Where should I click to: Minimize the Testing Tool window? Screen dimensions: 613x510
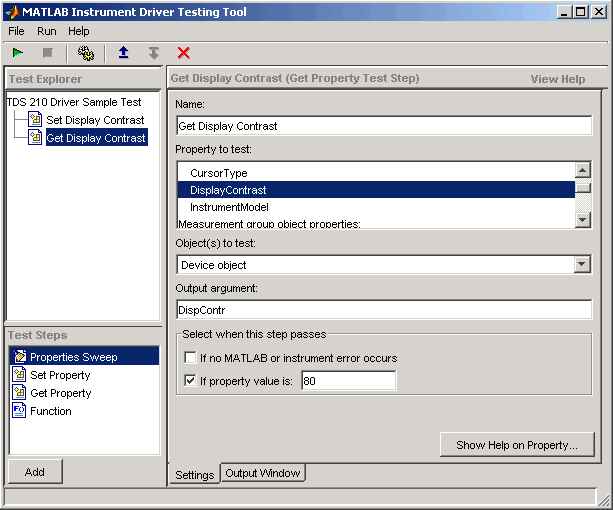pyautogui.click(x=564, y=12)
